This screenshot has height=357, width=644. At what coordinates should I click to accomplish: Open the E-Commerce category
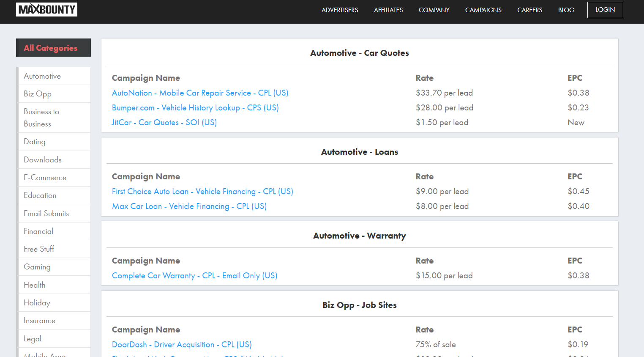(x=45, y=178)
